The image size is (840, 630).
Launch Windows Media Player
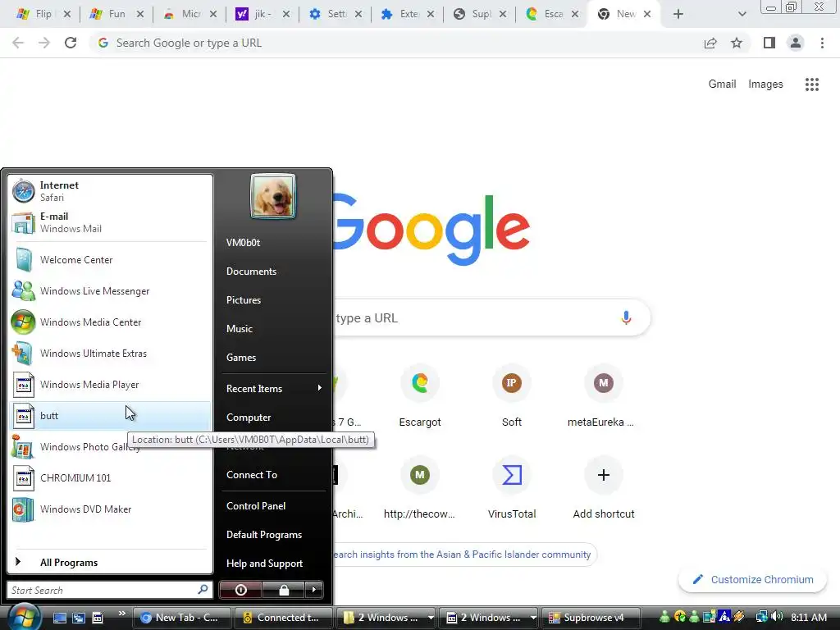pyautogui.click(x=110, y=385)
